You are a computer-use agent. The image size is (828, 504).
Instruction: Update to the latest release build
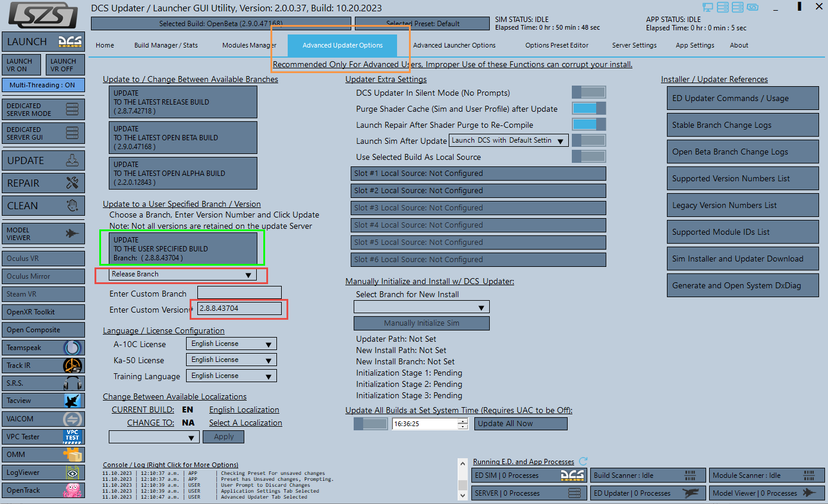click(182, 102)
